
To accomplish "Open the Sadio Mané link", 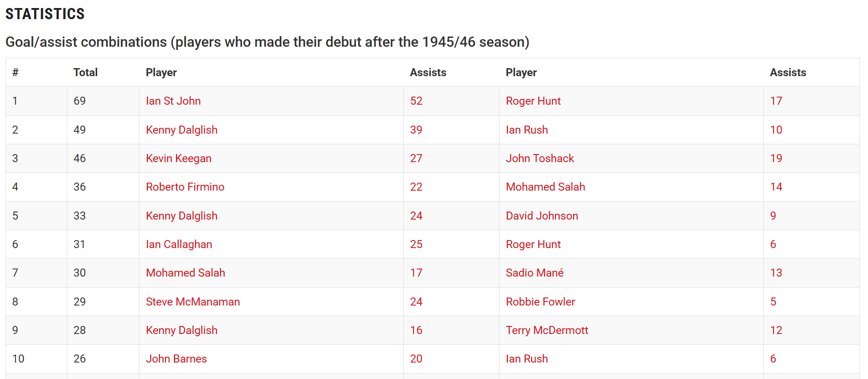I will [x=534, y=273].
